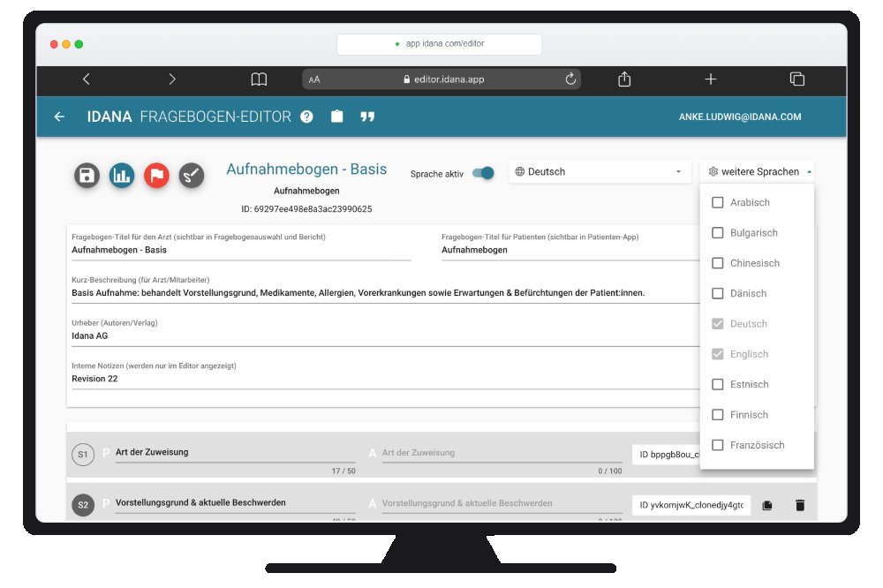Click the S2 section circle badge
The image size is (883, 588).
click(x=83, y=505)
